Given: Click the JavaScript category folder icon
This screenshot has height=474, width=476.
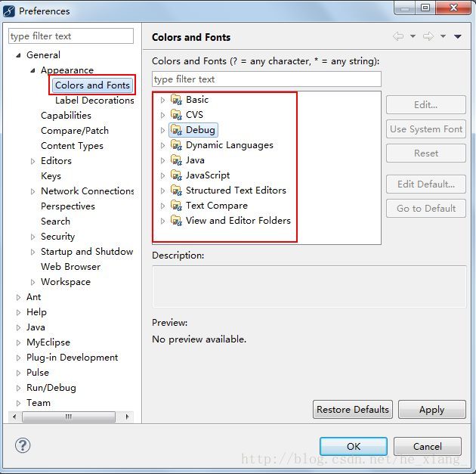Looking at the screenshot, I should [176, 175].
